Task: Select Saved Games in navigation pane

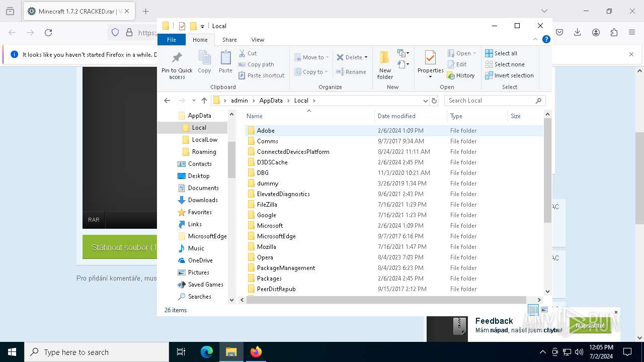Action: (205, 285)
